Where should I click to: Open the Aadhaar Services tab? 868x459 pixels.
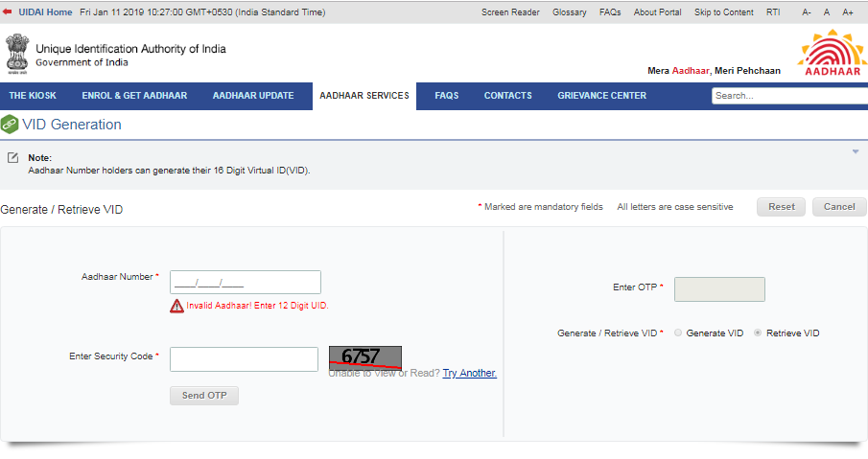364,96
